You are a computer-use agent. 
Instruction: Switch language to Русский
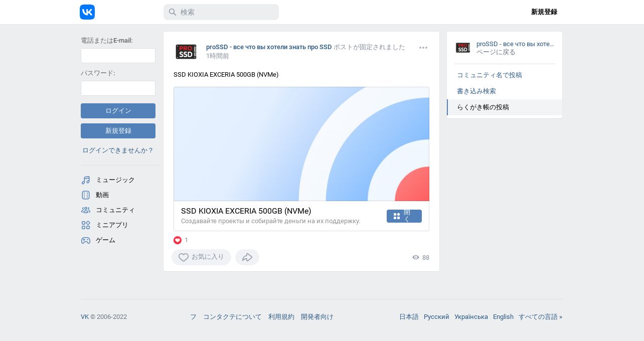coord(436,317)
